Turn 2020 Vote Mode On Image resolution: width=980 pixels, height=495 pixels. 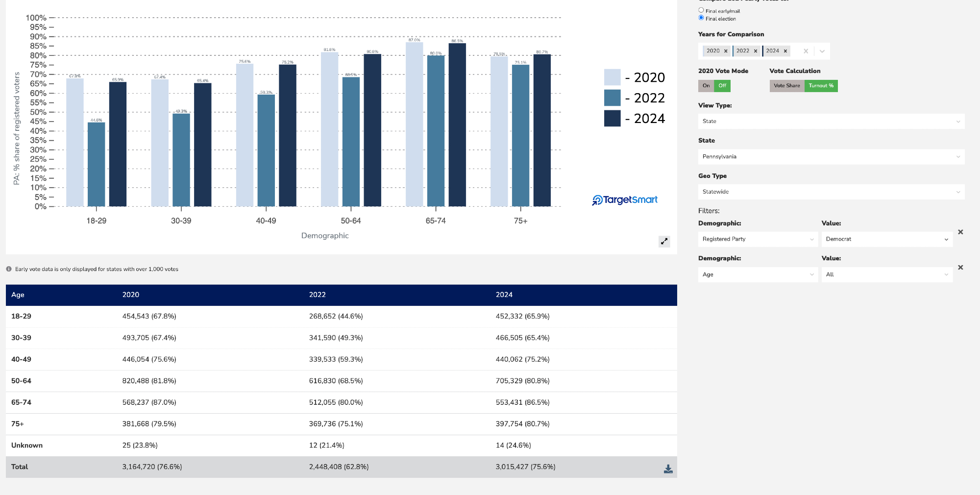coord(706,86)
